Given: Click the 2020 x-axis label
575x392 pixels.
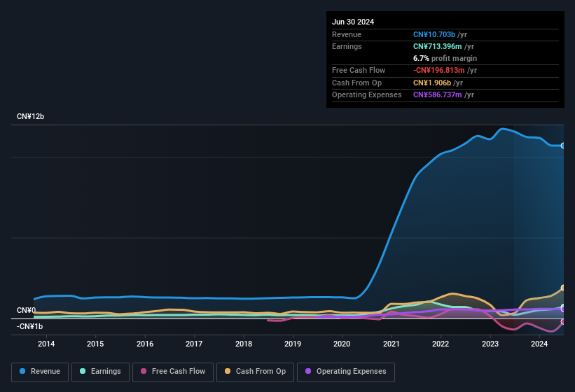Looking at the screenshot, I should [x=342, y=344].
